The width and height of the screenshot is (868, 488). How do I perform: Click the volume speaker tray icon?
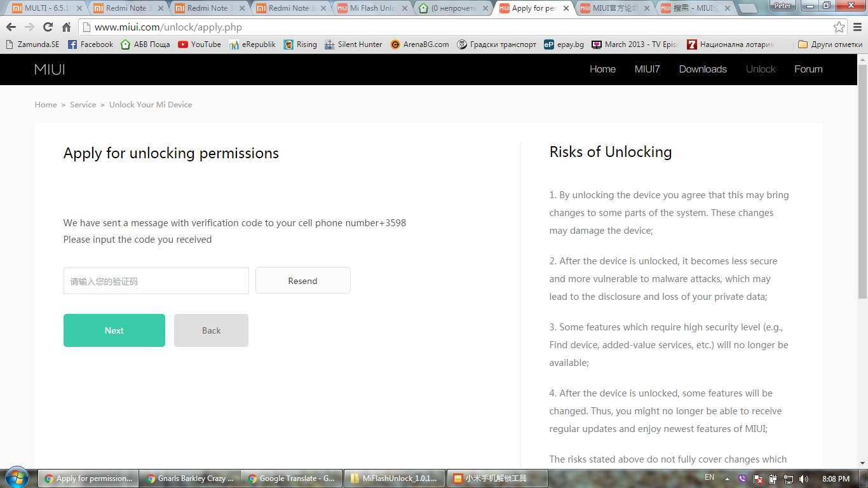coord(804,479)
